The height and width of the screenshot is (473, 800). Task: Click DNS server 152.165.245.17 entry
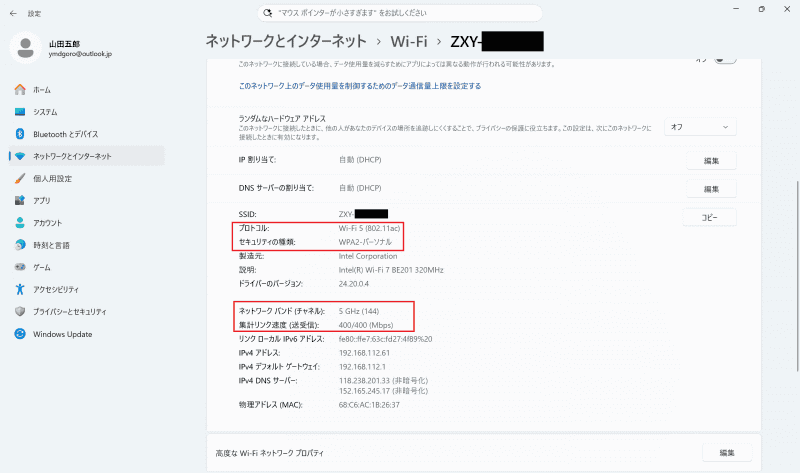(383, 391)
